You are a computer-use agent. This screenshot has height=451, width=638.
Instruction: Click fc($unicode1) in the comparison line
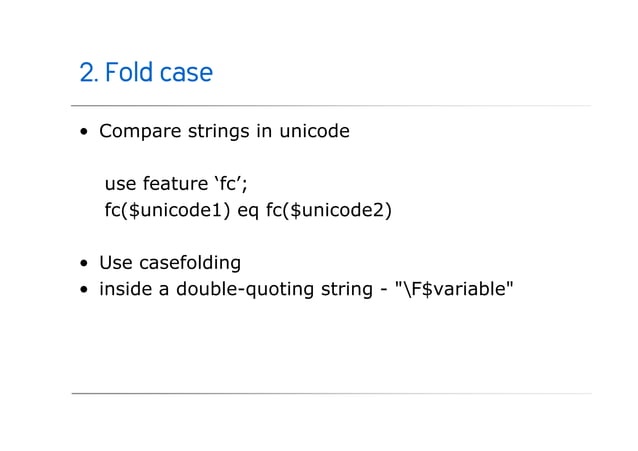(167, 210)
